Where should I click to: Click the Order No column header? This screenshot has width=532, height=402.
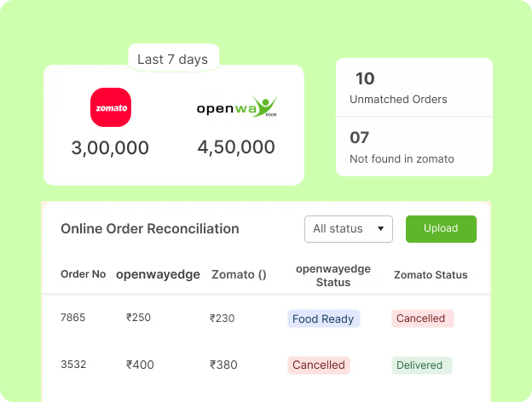(x=84, y=274)
